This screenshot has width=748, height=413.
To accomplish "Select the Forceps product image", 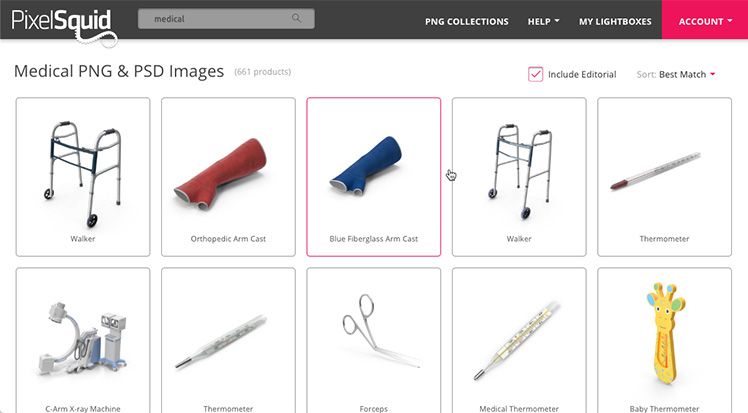I will click(x=380, y=330).
